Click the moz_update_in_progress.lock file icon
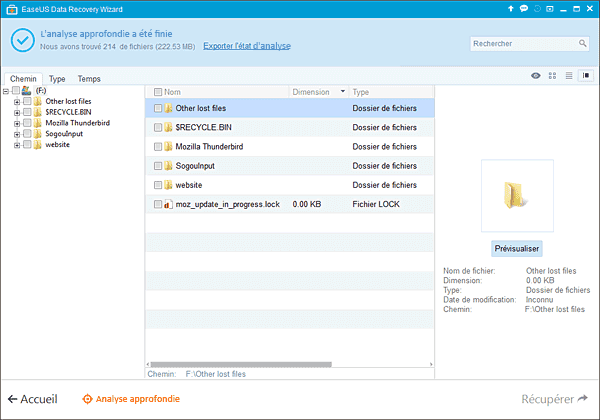The height and width of the screenshot is (420, 600). coord(168,204)
